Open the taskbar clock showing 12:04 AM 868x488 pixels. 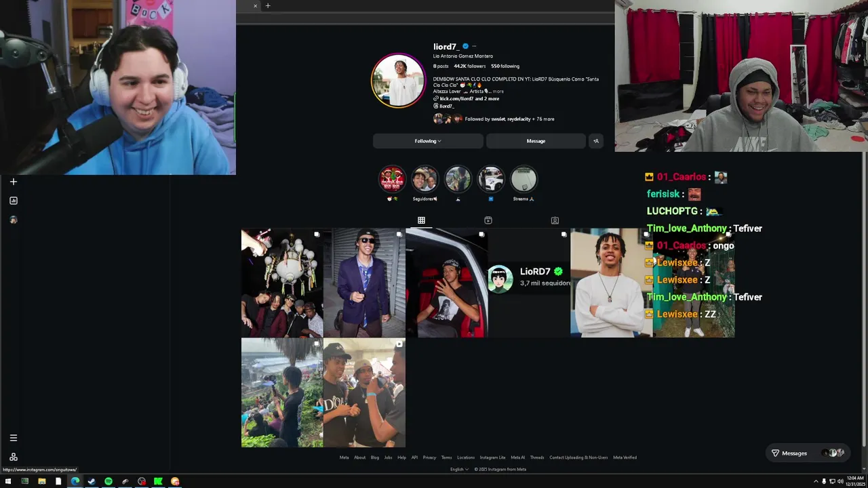pyautogui.click(x=855, y=481)
